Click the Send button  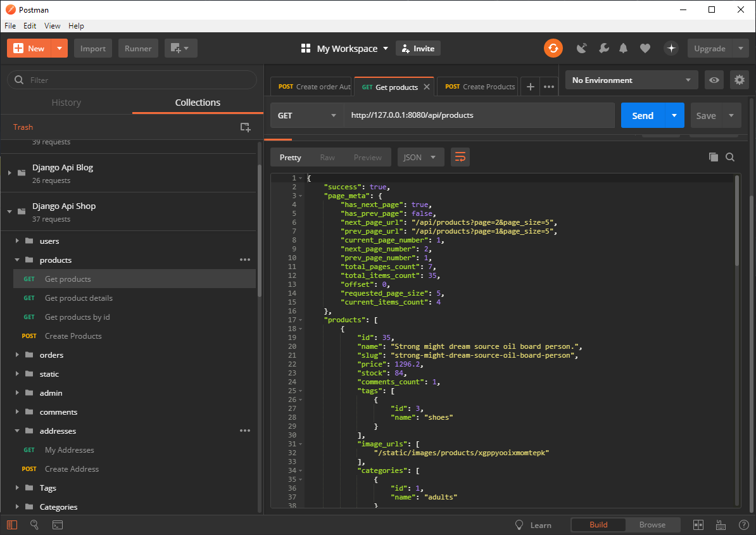(643, 115)
